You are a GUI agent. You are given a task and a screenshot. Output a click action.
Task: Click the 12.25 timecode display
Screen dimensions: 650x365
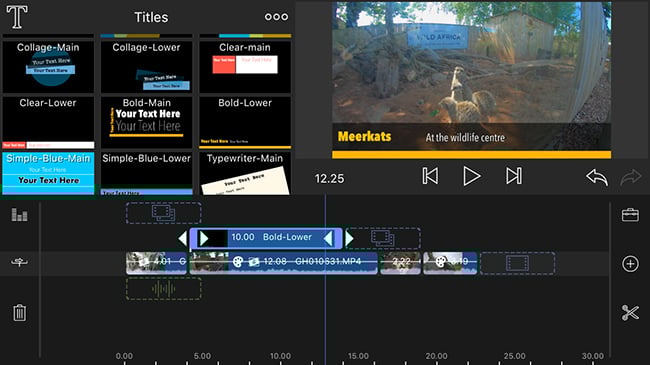pyautogui.click(x=329, y=179)
